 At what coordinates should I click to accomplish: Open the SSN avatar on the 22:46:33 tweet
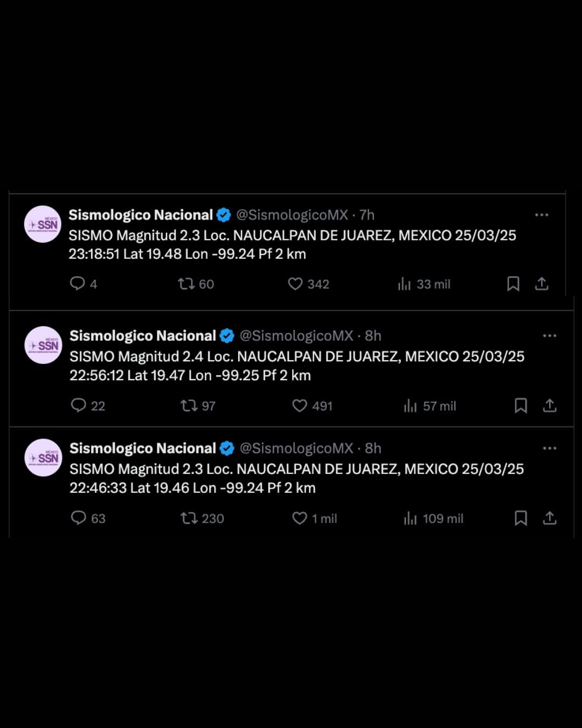pyautogui.click(x=44, y=458)
